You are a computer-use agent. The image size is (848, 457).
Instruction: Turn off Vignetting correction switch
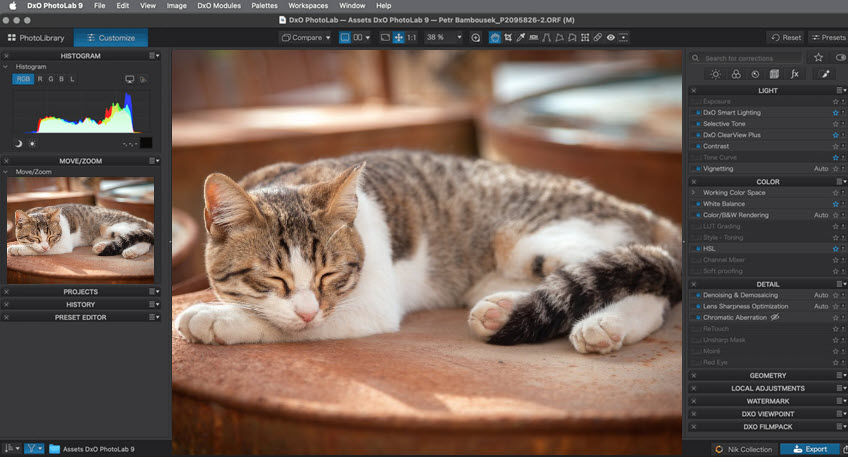pos(697,169)
